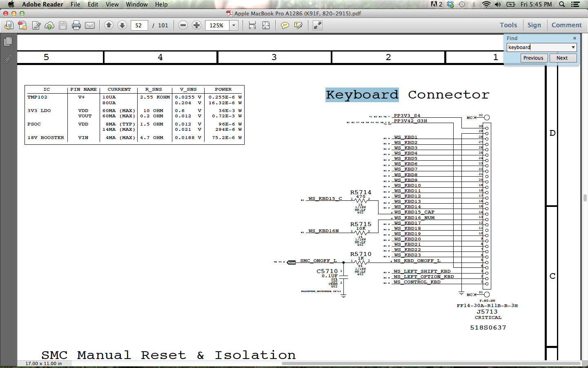Click the WS_LEFT_SHIFT_KBD signal label
Screen dimensions: 588x368
(422, 272)
